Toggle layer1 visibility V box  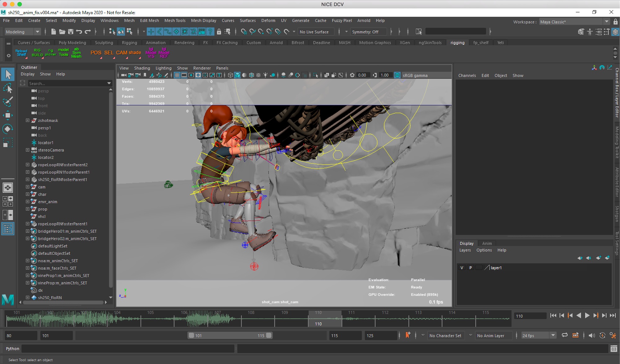click(x=462, y=268)
